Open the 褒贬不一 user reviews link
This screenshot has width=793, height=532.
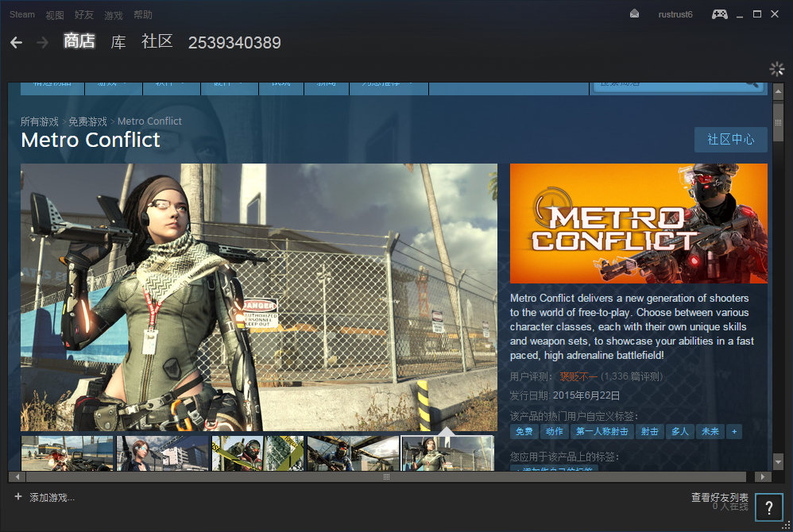pyautogui.click(x=578, y=376)
